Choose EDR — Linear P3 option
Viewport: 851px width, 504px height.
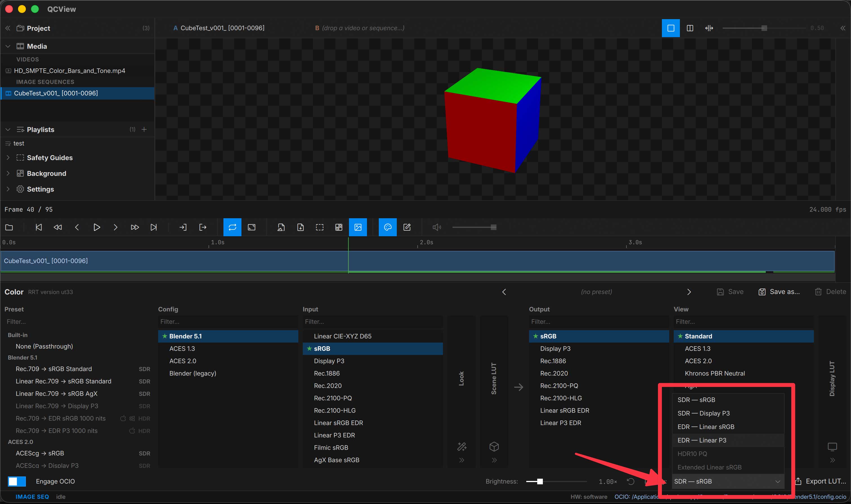tap(728, 440)
